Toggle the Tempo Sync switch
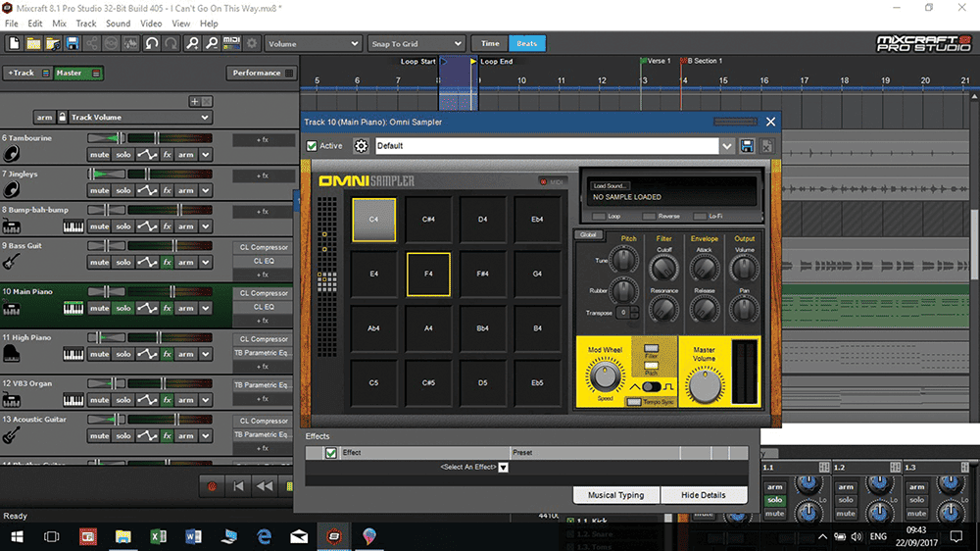 pos(634,402)
